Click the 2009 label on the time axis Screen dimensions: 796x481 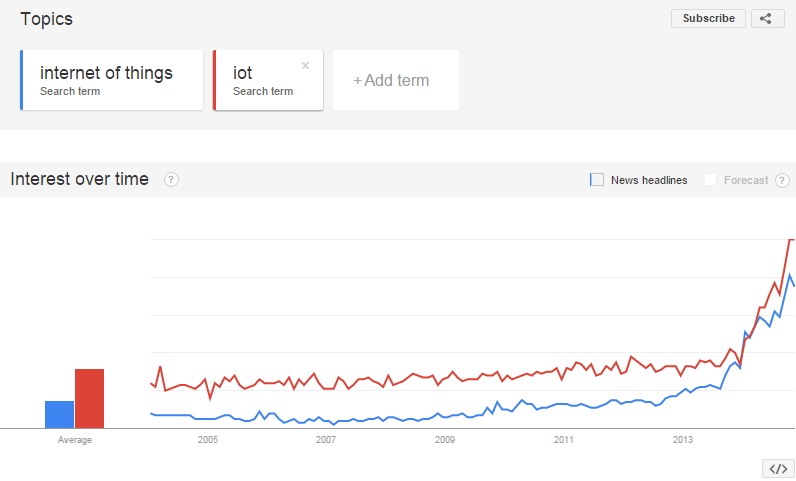point(445,440)
